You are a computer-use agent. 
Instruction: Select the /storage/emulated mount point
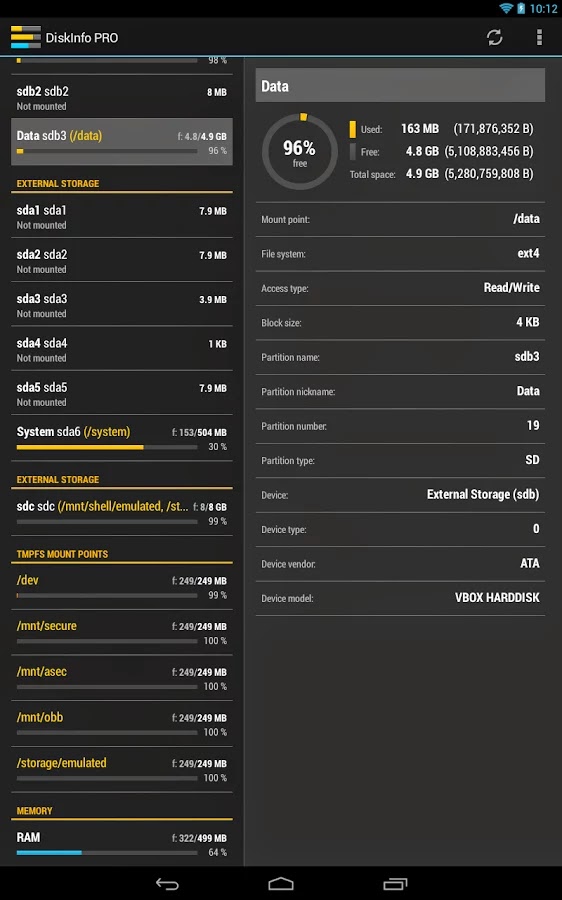click(x=122, y=770)
